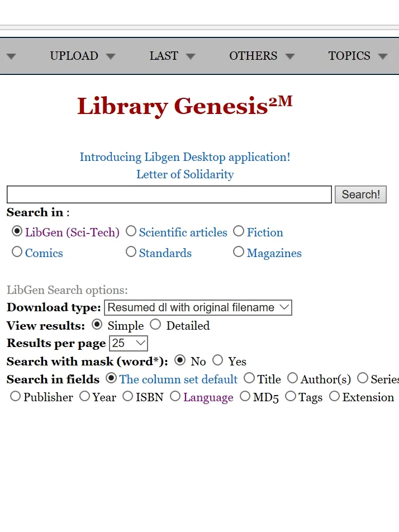Viewport: 399px width, 532px height.
Task: Expand the dropdown arrow next to TOPICS
Action: click(x=383, y=56)
